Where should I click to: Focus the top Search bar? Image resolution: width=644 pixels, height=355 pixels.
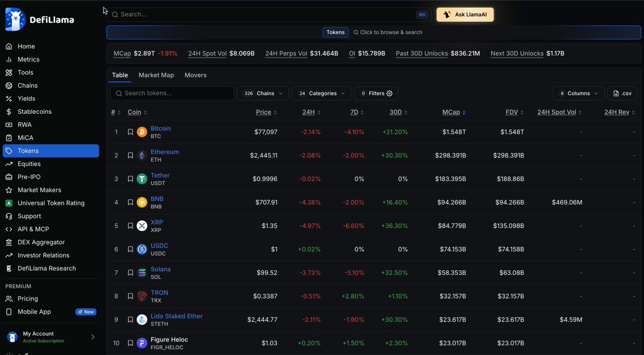[268, 15]
